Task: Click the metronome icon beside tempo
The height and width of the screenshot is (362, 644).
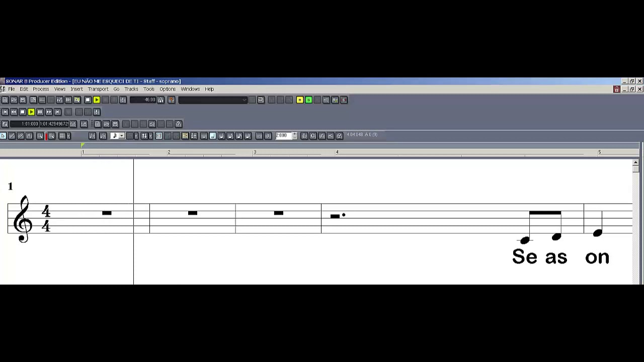Action: coord(160,100)
